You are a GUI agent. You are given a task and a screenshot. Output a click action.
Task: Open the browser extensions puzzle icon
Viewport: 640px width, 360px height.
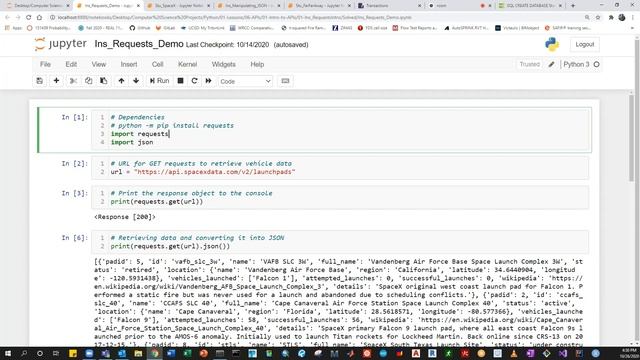tap(611, 18)
